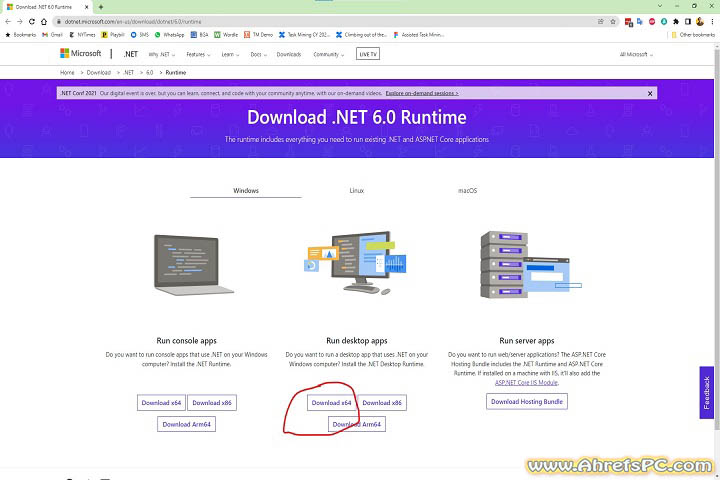Open the browser home page icon
This screenshot has width=720, height=480.
click(x=44, y=22)
